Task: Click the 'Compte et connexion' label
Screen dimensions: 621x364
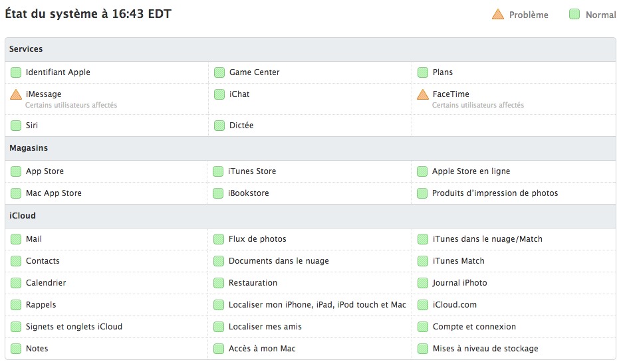Action: click(474, 327)
